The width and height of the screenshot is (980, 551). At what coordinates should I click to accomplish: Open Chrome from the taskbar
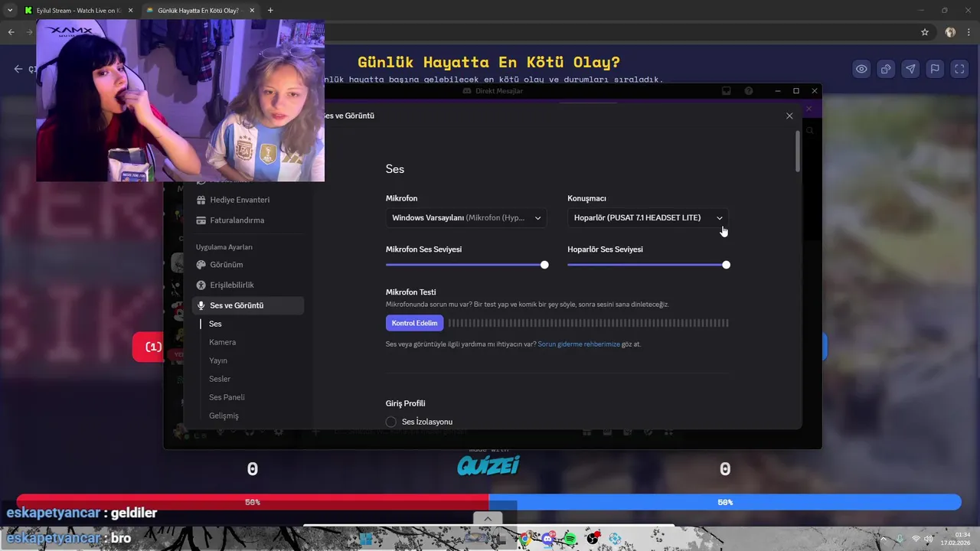[x=525, y=539]
